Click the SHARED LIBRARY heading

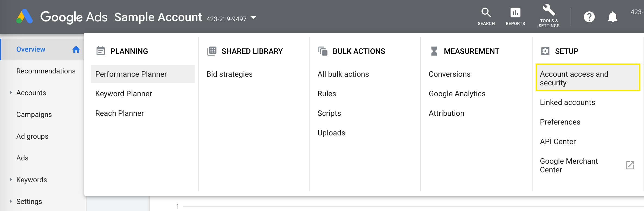(252, 51)
